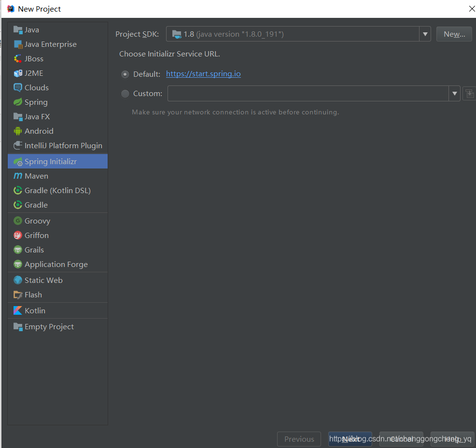Screen dimensions: 476x448
Task: Open the Maven project type
Action: [x=57, y=176]
